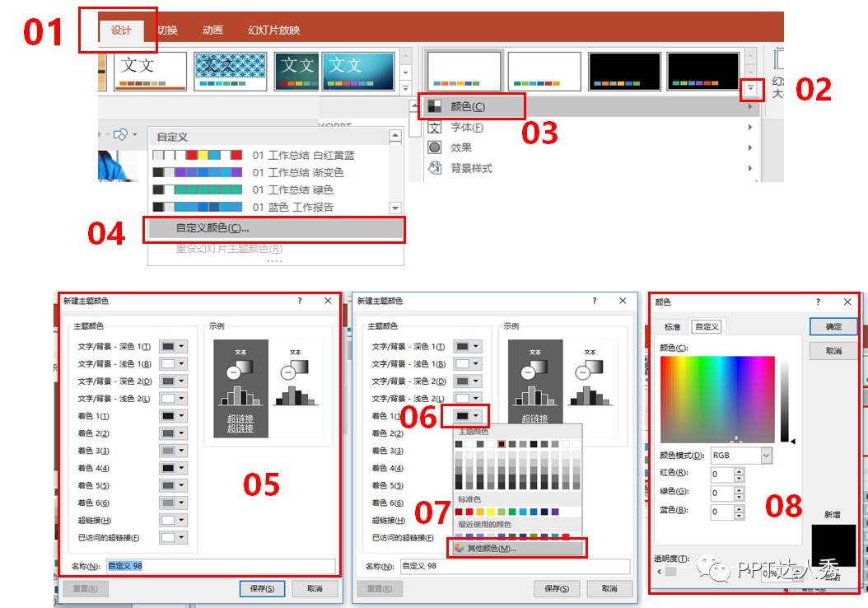Select the black variant thumbnail
Screen dimensions: 868x608
point(624,70)
